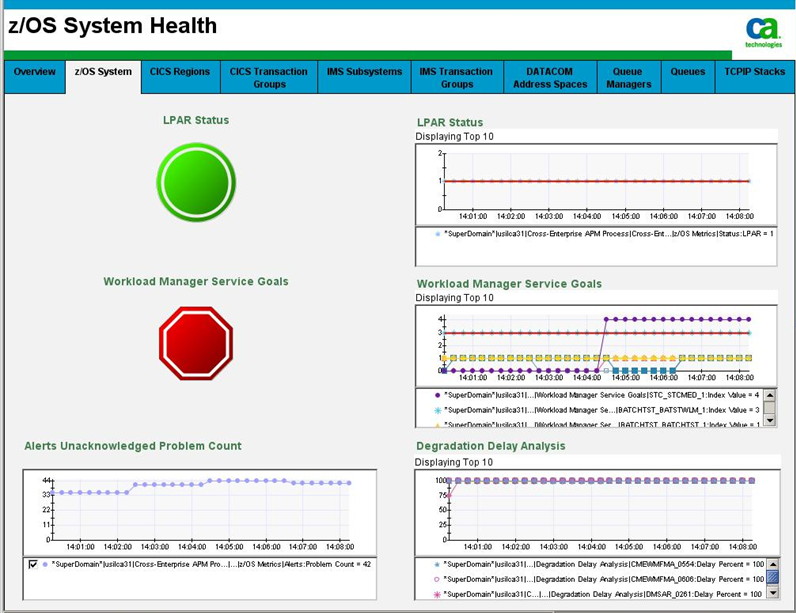The height and width of the screenshot is (613, 796).
Task: Click Workload Manager legend scroll-down arrow
Action: coord(770,420)
